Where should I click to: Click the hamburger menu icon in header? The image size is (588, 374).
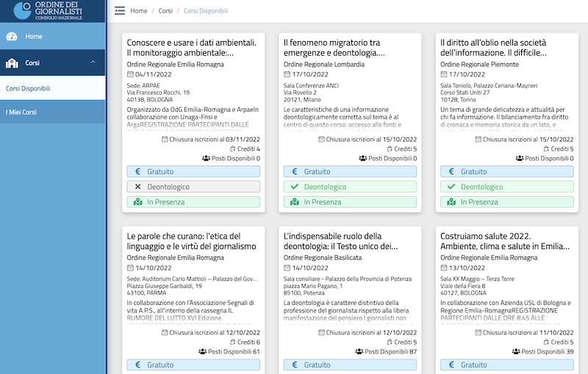tap(120, 11)
